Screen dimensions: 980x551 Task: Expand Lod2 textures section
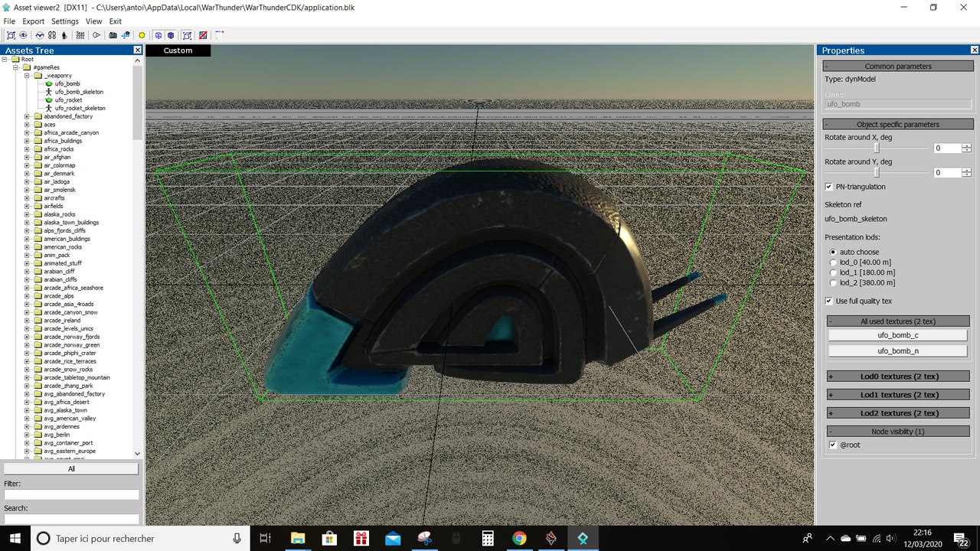[899, 413]
